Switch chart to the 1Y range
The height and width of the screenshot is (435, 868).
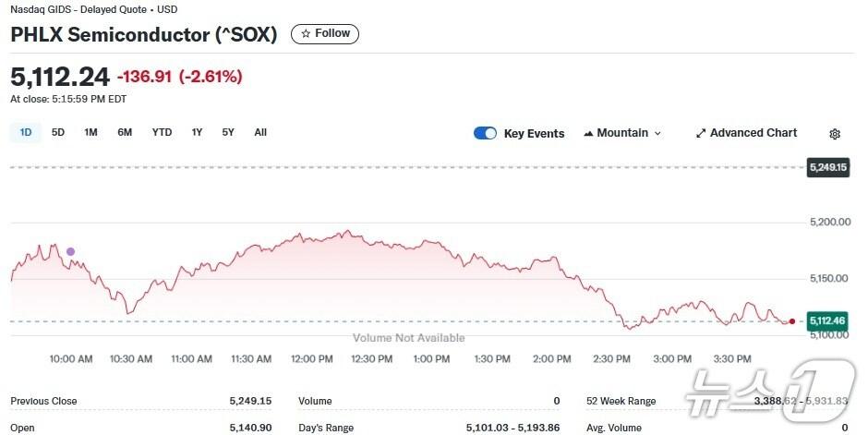(x=197, y=132)
